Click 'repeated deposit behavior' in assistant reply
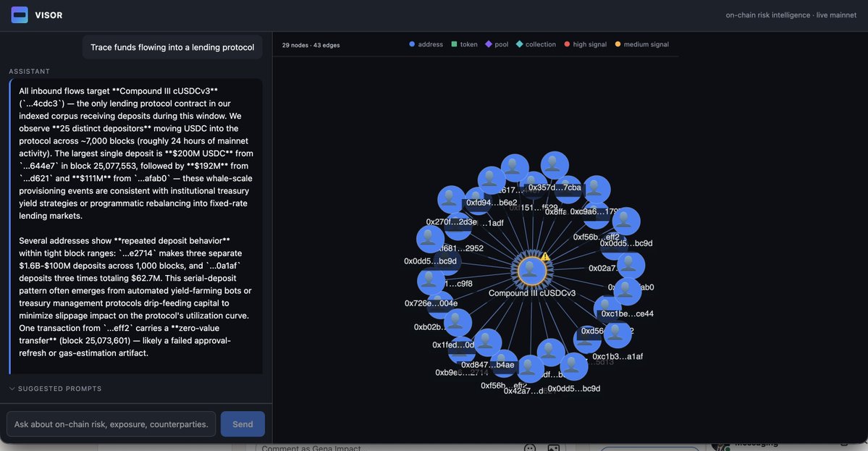The height and width of the screenshot is (451, 868). click(x=172, y=241)
